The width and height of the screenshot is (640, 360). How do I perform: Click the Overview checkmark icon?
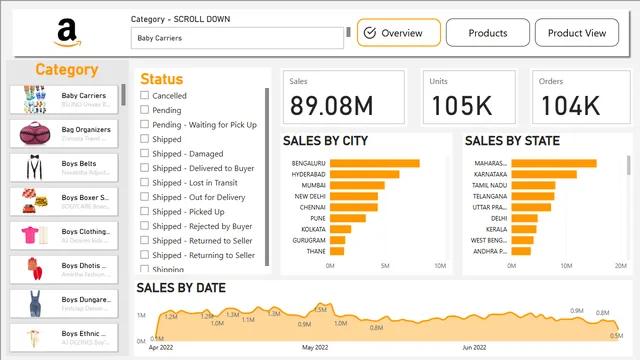click(x=370, y=33)
